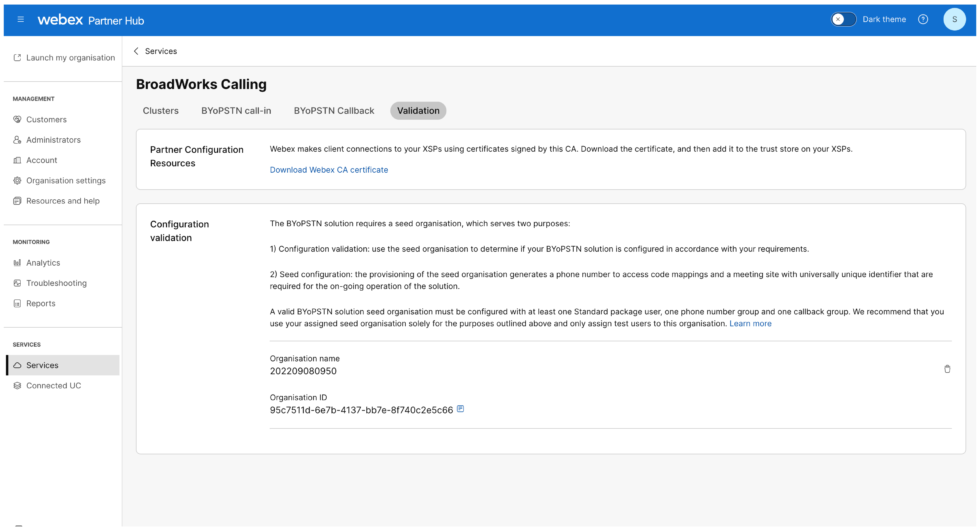980x531 pixels.
Task: Open Administrators section
Action: pyautogui.click(x=54, y=140)
